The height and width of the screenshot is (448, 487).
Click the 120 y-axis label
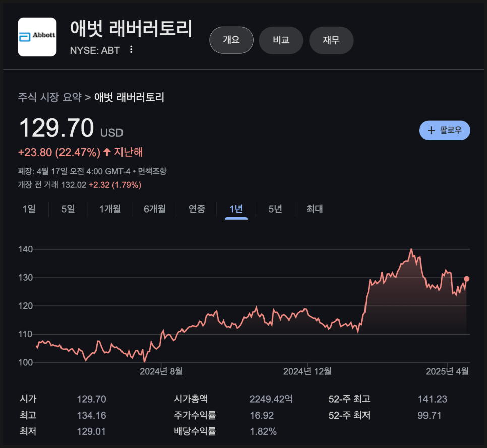pyautogui.click(x=26, y=306)
